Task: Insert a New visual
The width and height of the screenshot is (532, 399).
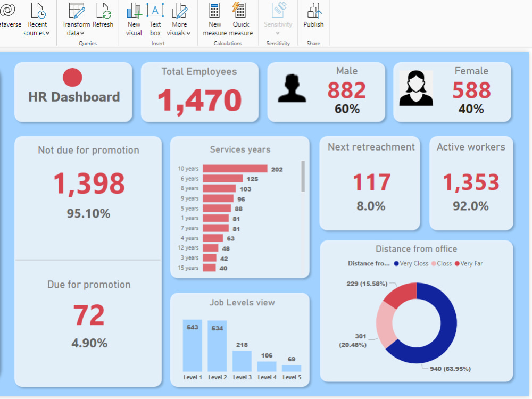Action: 134,16
